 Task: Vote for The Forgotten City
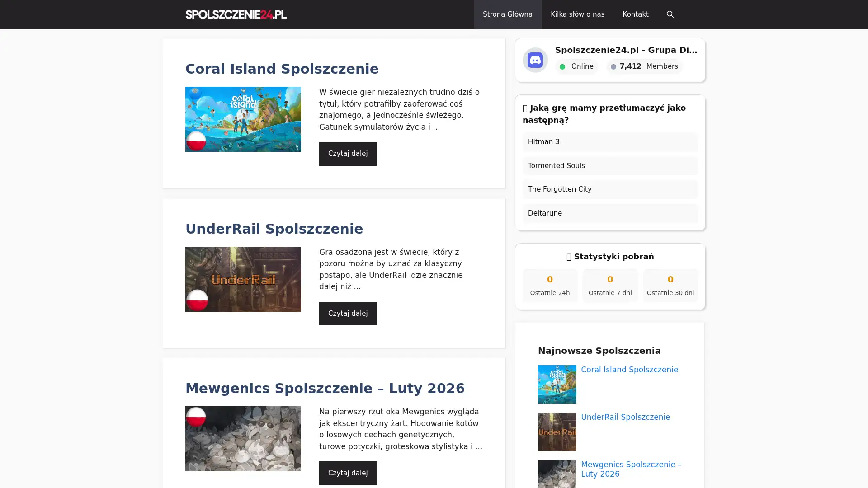(x=610, y=189)
